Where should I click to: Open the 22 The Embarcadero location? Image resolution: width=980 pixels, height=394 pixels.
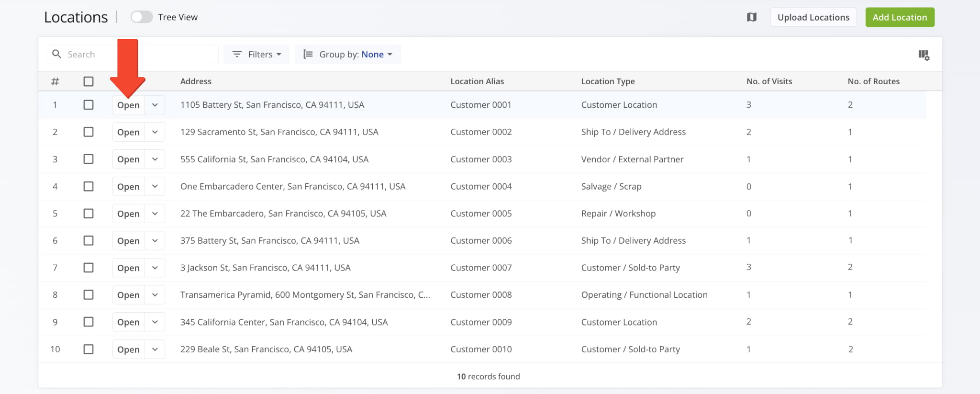coord(128,214)
